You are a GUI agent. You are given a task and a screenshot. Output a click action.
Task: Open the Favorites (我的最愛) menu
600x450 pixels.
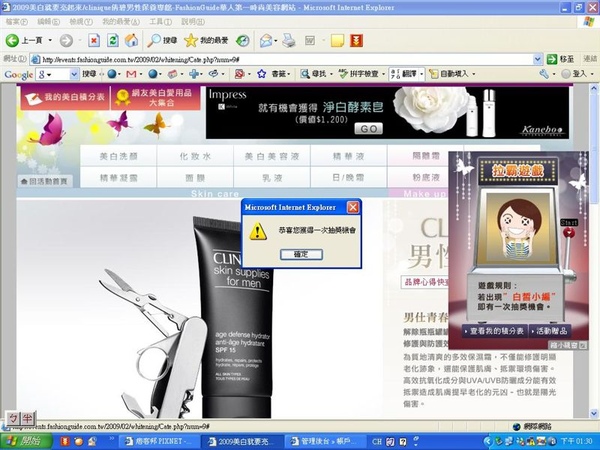[x=121, y=22]
